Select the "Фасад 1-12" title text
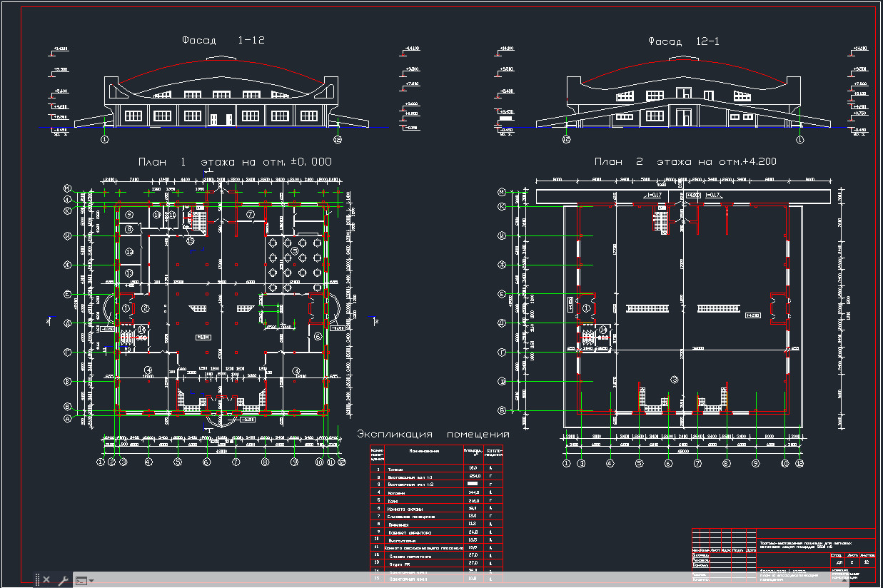This screenshot has height=588, width=883. pos(223,41)
